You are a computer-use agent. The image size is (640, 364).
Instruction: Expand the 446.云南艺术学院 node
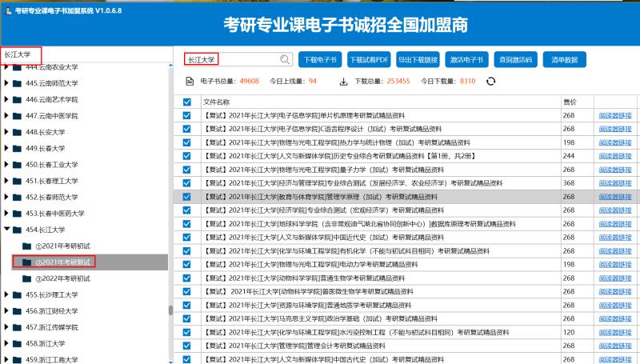tap(6, 99)
